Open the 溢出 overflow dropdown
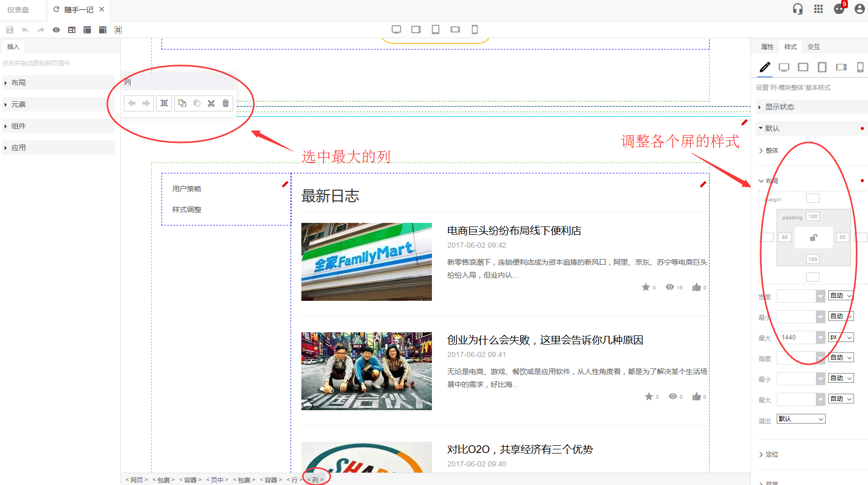This screenshot has height=485, width=868. [x=801, y=419]
